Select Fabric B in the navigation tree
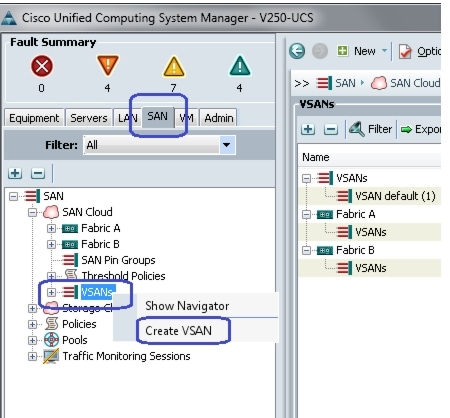The image size is (450, 418). click(100, 244)
